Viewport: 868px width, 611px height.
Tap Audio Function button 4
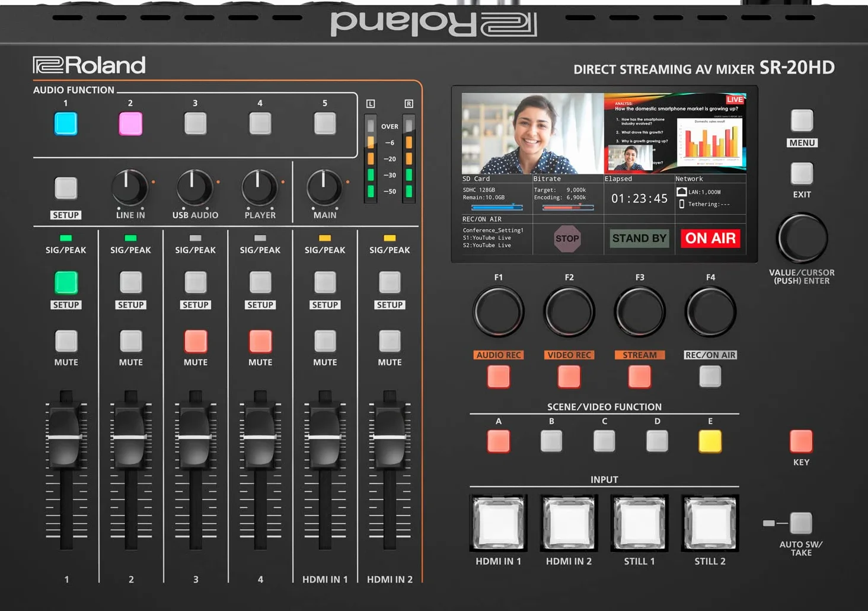click(260, 124)
